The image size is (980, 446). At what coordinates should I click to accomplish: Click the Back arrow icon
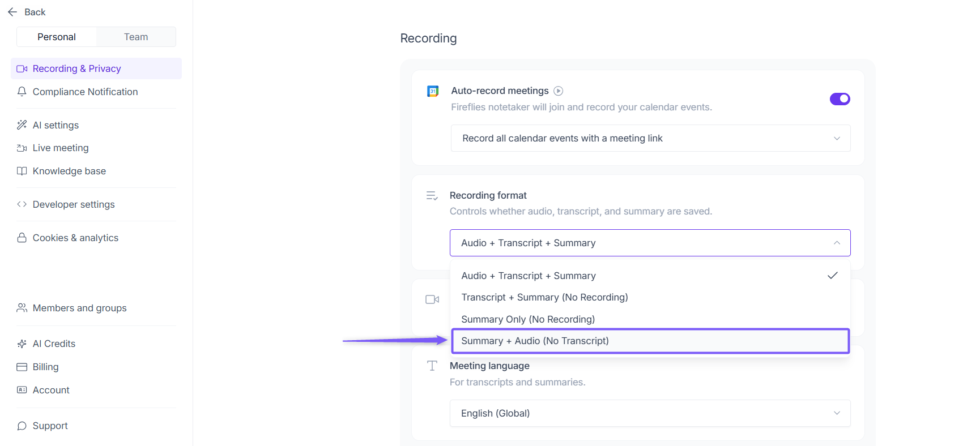click(12, 12)
